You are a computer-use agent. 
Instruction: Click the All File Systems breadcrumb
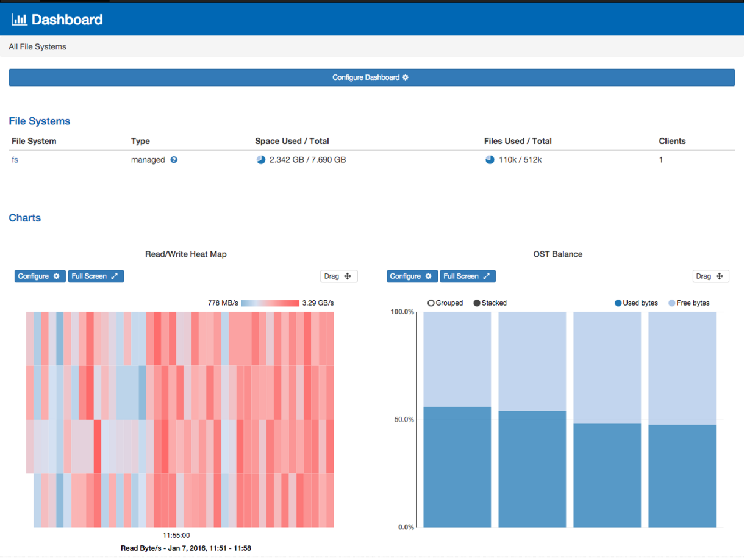click(38, 47)
